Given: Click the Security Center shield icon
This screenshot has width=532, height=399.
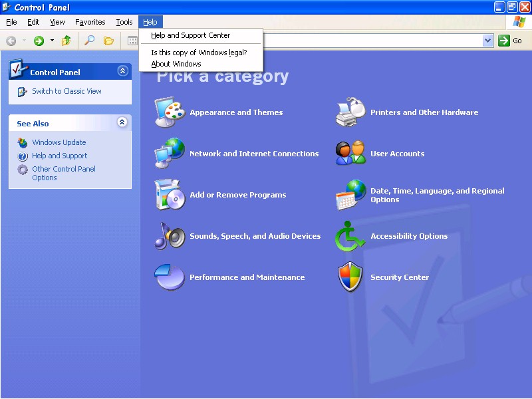Looking at the screenshot, I should 350,277.
